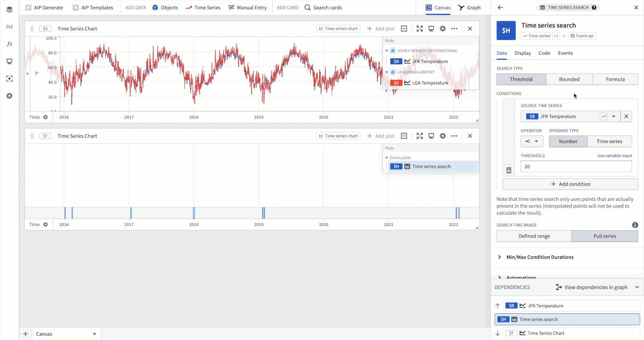Click the $B blue JFK Temperature color tag
The height and width of the screenshot is (340, 644).
click(396, 62)
